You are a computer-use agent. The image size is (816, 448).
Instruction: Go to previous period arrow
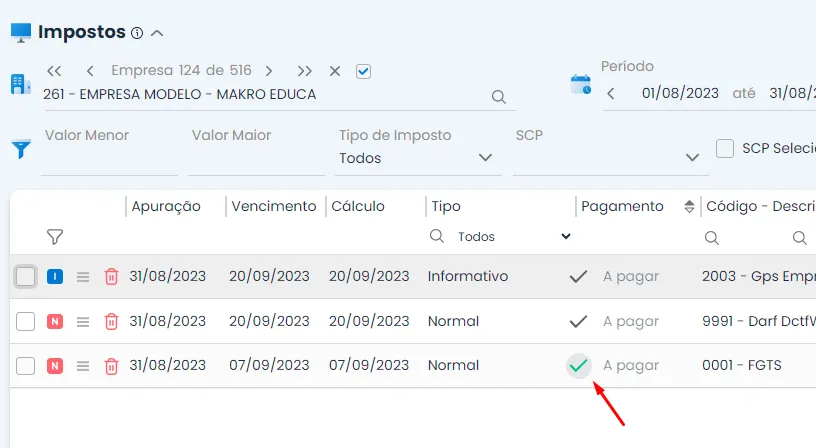click(x=611, y=94)
